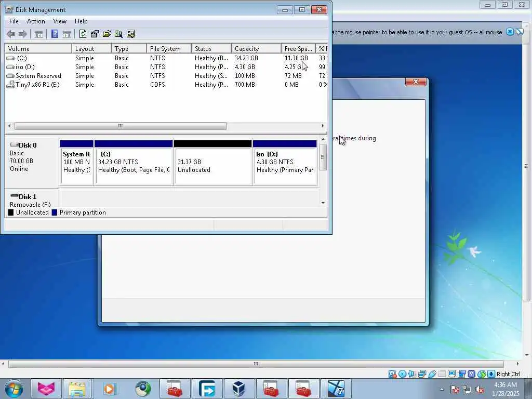Click the VirtualBox window horizontal scrollbar thumb
Screen dimensions: 532x399
[x=256, y=364]
